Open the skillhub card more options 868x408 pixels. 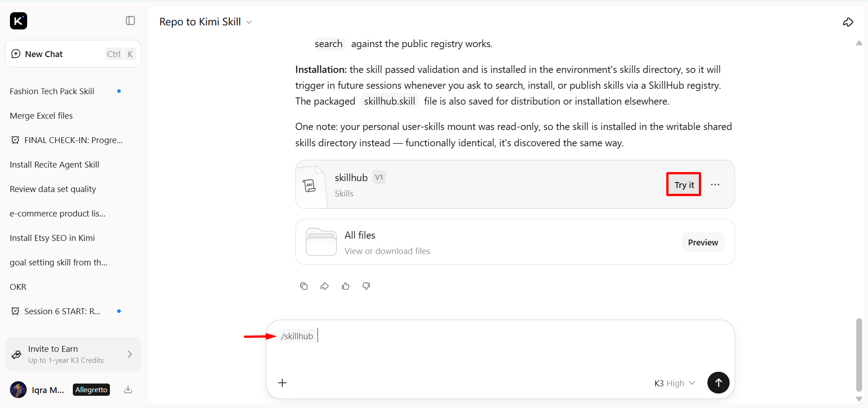(x=715, y=185)
